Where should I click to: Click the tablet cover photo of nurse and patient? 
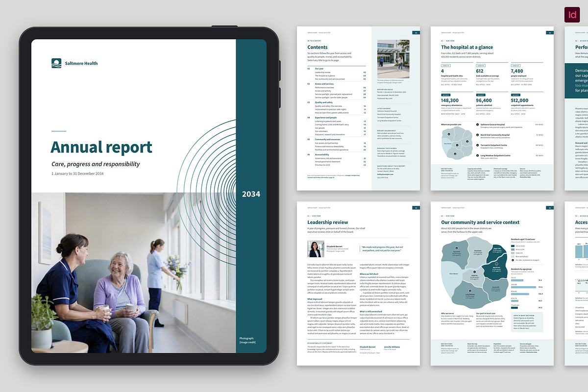(134, 272)
